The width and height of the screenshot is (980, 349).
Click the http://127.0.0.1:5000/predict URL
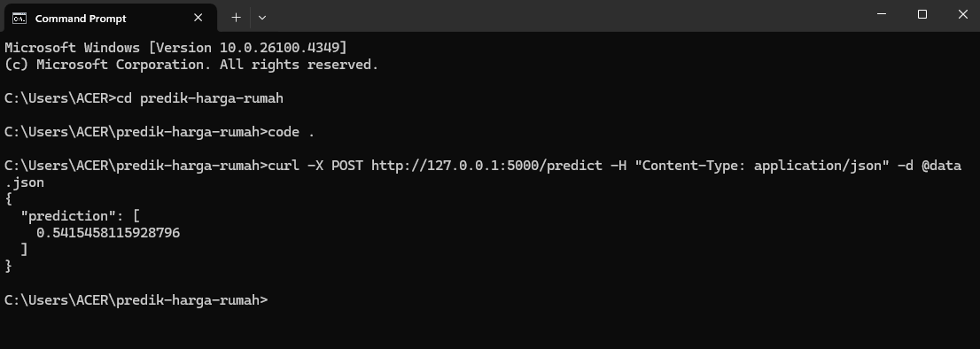tap(486, 166)
